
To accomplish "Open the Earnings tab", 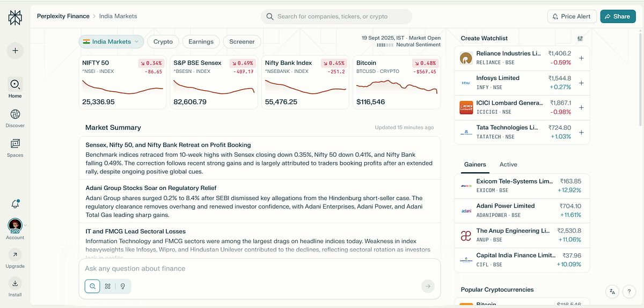I will (201, 41).
